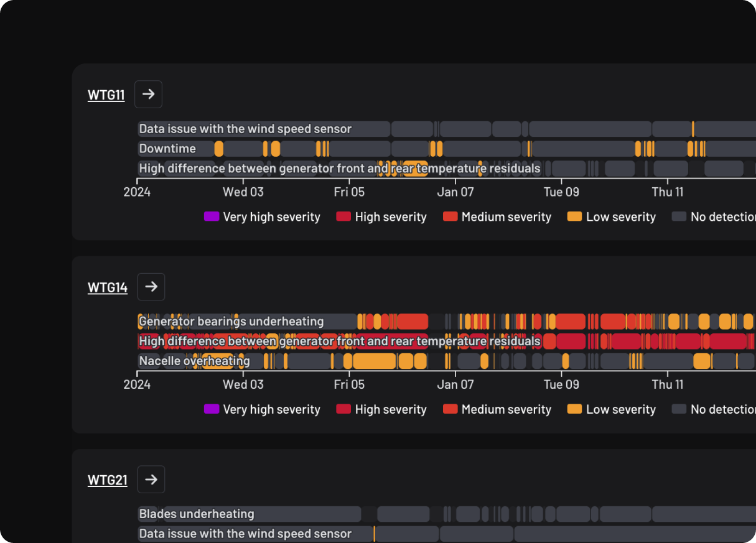Viewport: 756px width, 543px height.
Task: Toggle High severity legend in WTG14
Action: click(381, 409)
